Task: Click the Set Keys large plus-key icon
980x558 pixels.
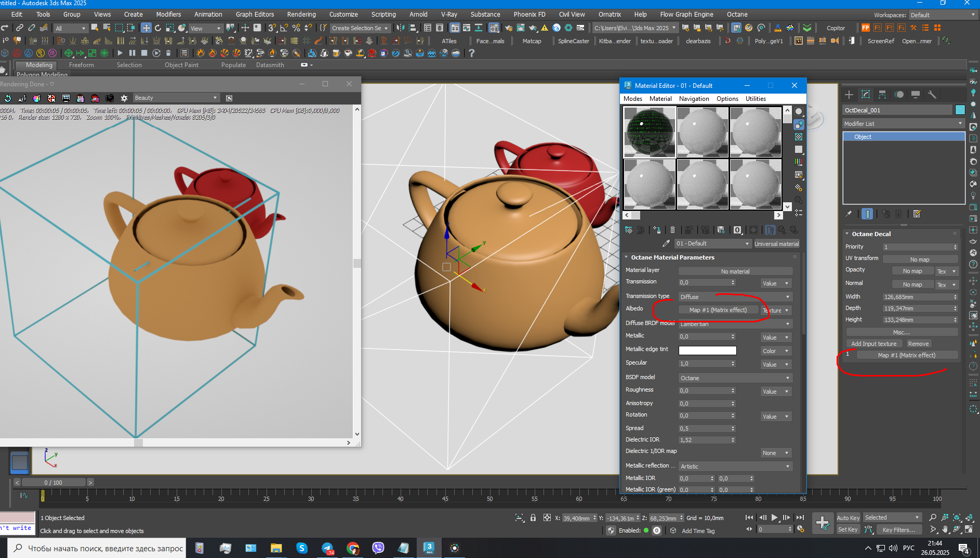Action: pyautogui.click(x=822, y=523)
